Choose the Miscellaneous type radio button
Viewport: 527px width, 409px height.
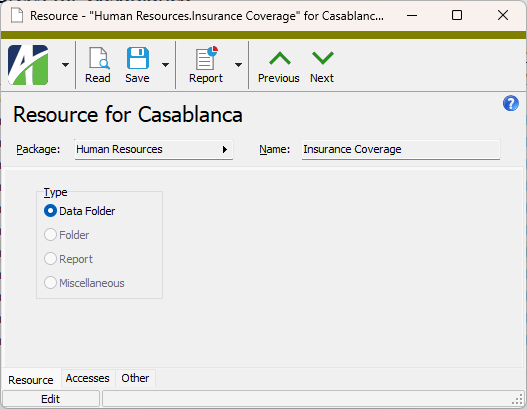(50, 283)
